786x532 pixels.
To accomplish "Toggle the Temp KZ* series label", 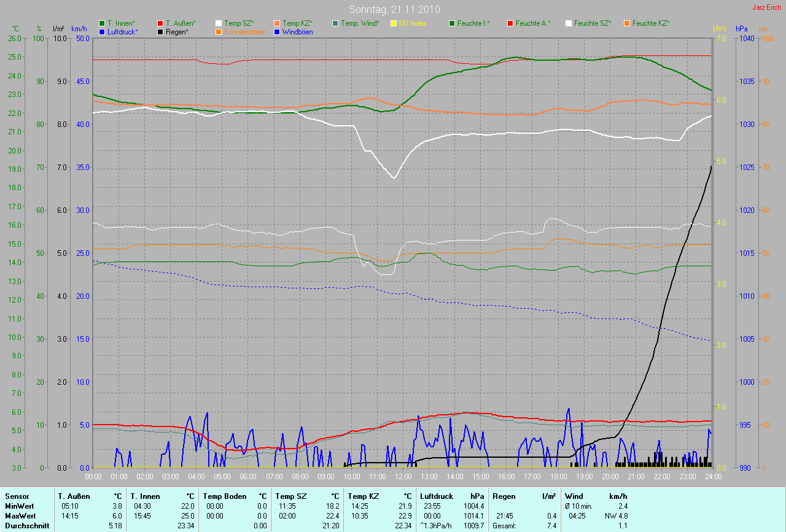I will coord(297,23).
